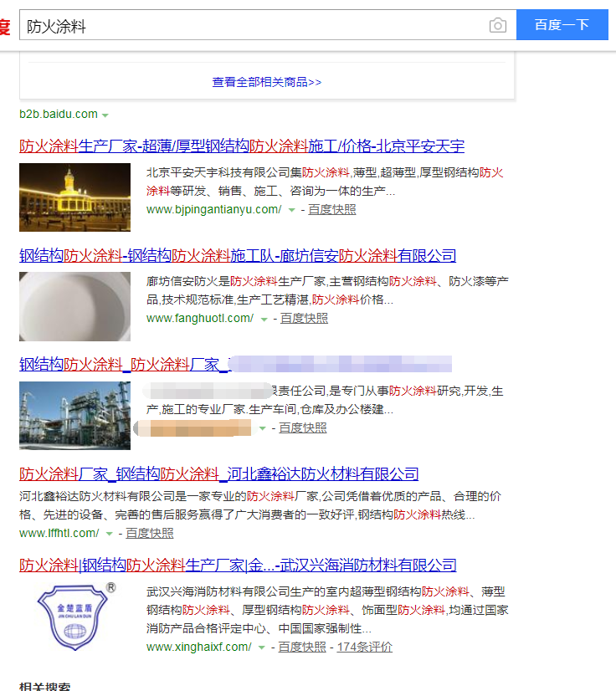
Task: Open the 武汉兴海消防材料有限公司 result title
Action: point(238,565)
